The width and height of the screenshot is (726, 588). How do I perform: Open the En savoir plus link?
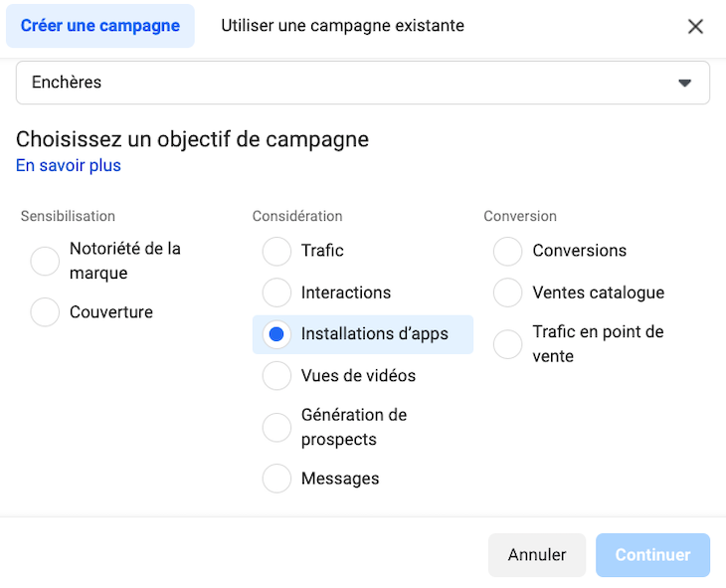69,165
